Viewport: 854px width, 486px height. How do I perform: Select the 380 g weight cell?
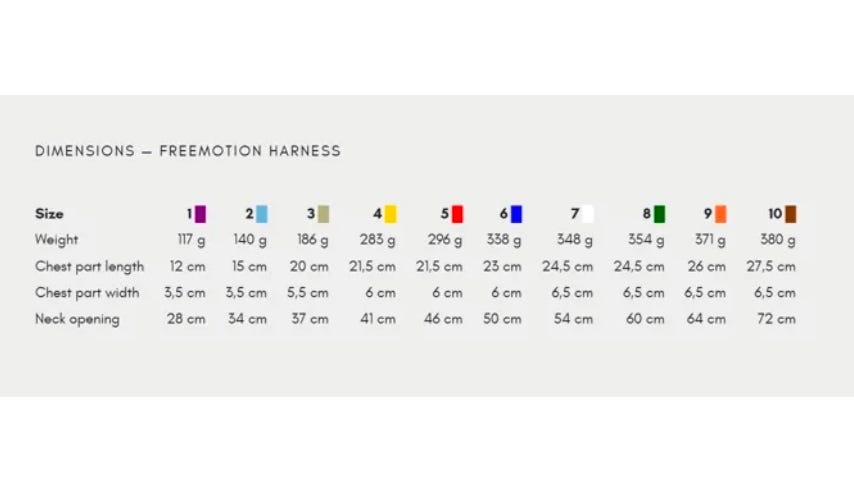[778, 240]
